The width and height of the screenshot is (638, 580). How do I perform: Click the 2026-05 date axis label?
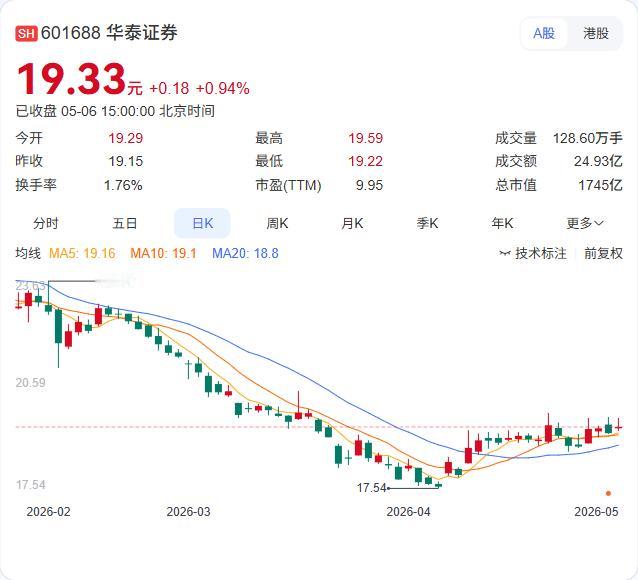[x=596, y=511]
